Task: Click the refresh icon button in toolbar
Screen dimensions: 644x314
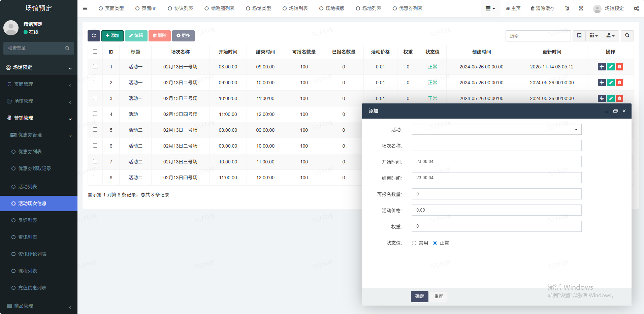Action: point(94,36)
